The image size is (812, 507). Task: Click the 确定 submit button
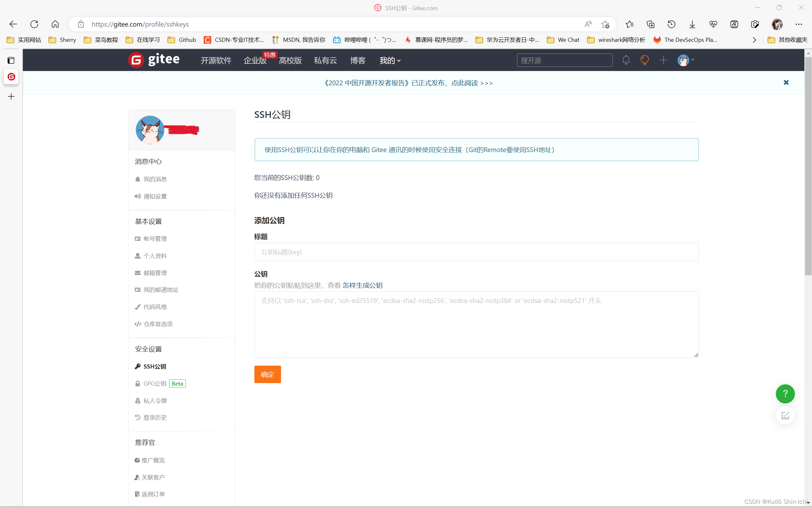(x=267, y=374)
